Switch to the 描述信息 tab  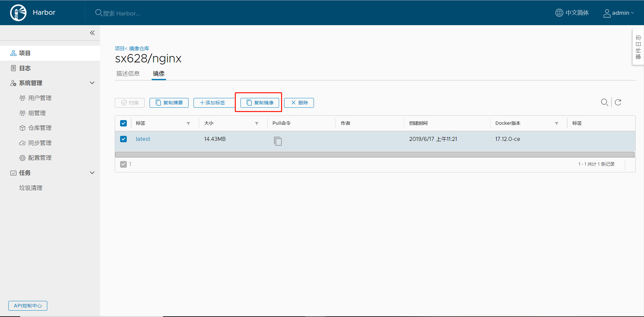click(128, 73)
